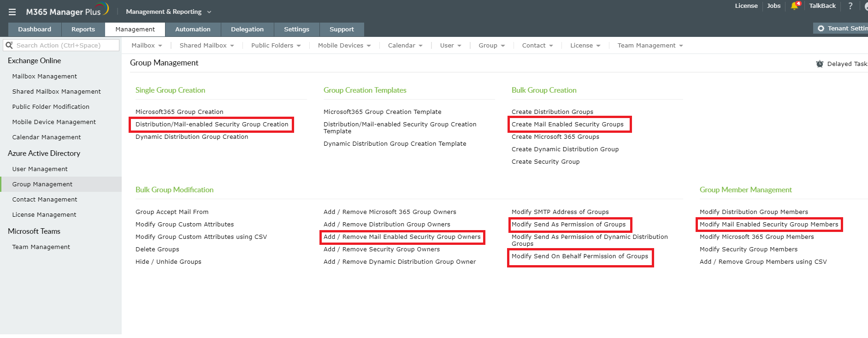Click Create Microsoft 365 Groups

pyautogui.click(x=555, y=136)
